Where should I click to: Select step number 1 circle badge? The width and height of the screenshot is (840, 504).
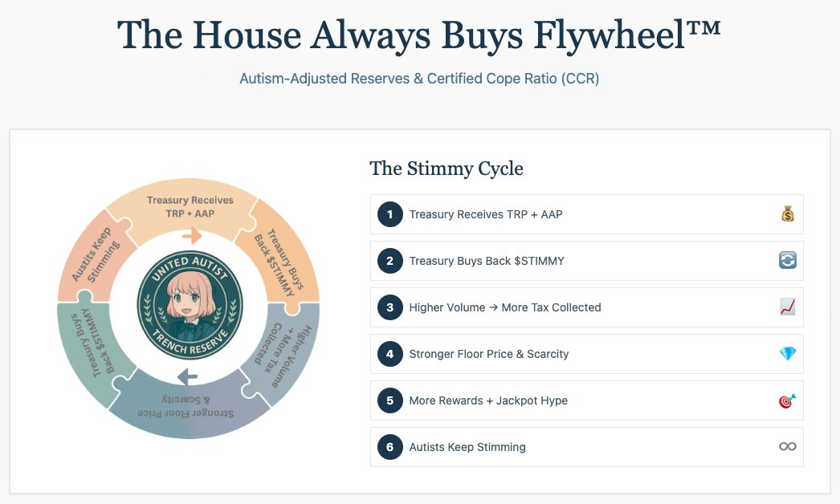pos(390,214)
